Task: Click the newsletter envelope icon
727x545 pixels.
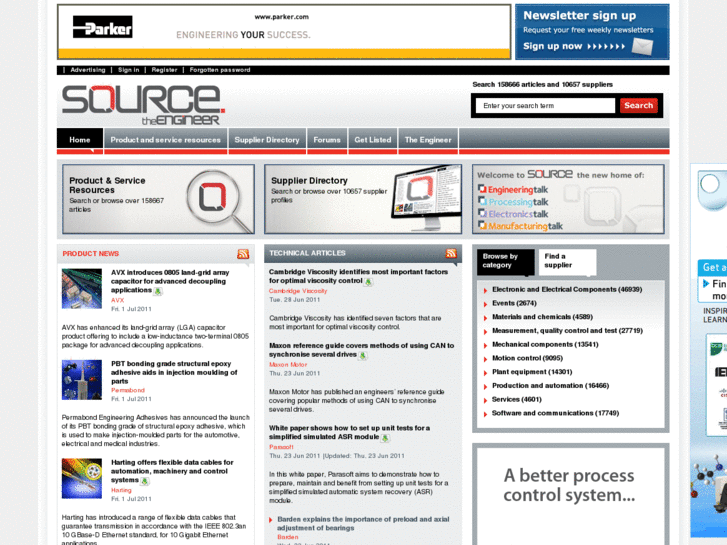Action: click(x=643, y=46)
